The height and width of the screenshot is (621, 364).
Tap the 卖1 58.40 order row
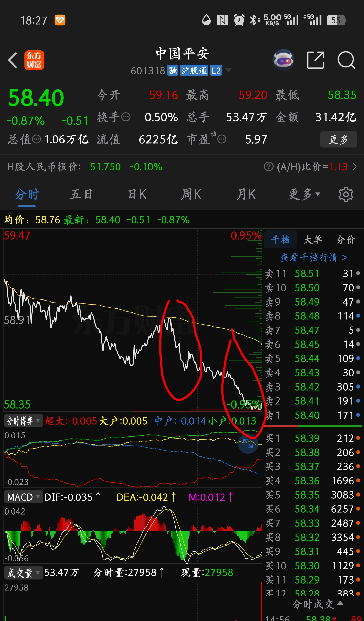click(313, 415)
